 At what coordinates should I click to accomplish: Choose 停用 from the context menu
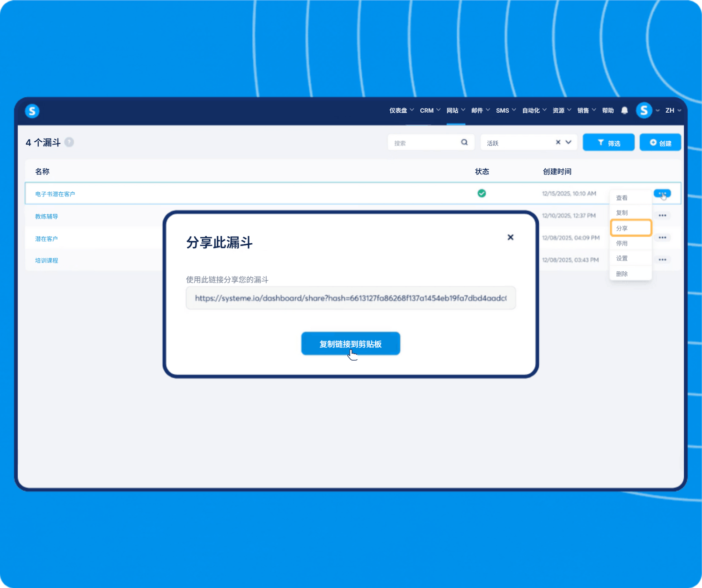tap(630, 243)
